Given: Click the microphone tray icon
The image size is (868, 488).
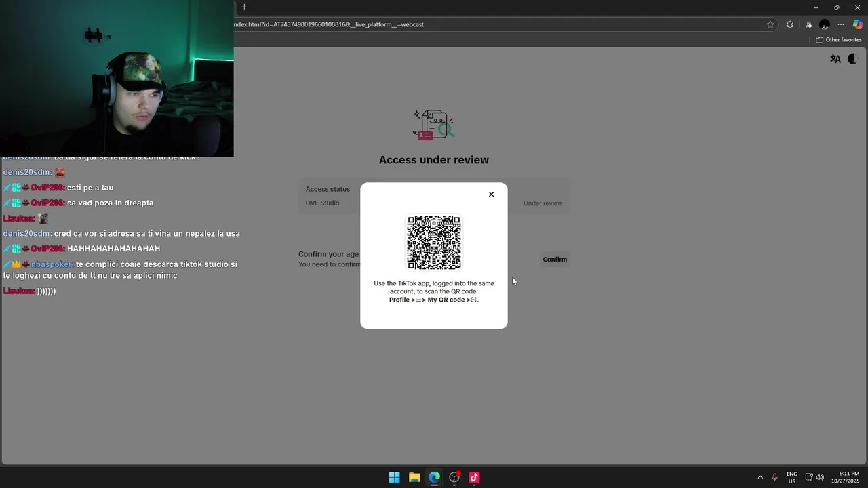Looking at the screenshot, I should [774, 477].
